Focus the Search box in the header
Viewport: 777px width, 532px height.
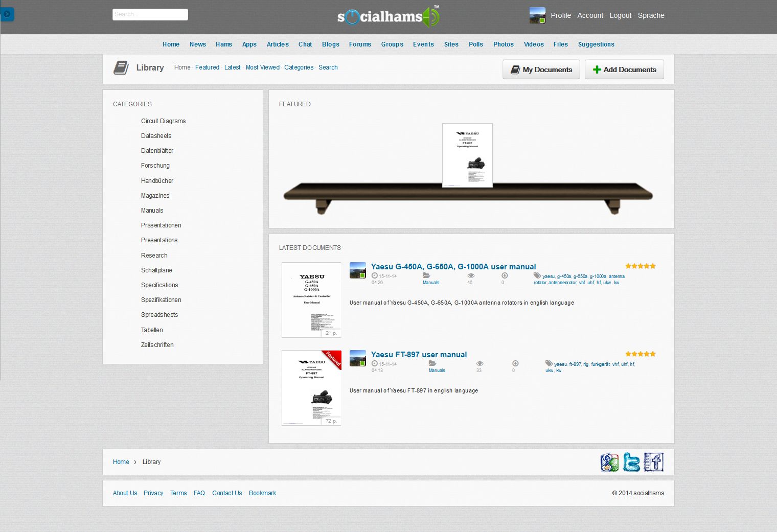pos(150,14)
